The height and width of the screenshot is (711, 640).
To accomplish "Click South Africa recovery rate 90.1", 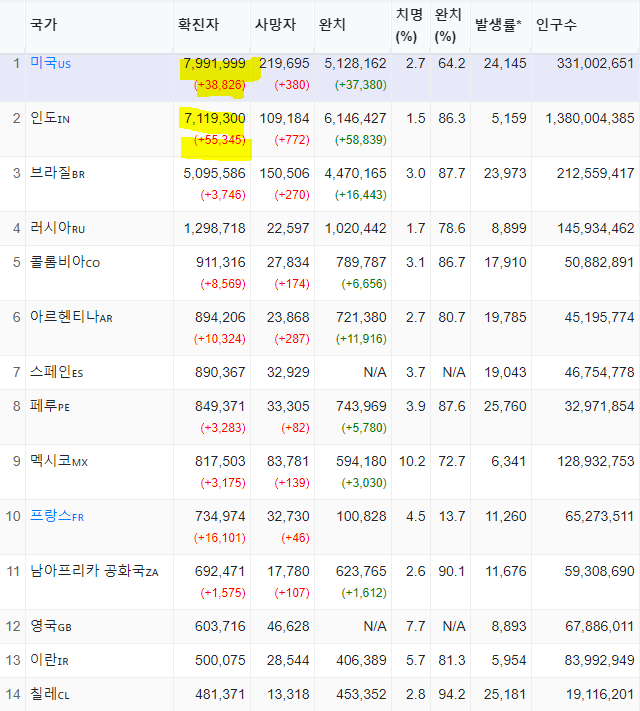I will [x=452, y=571].
